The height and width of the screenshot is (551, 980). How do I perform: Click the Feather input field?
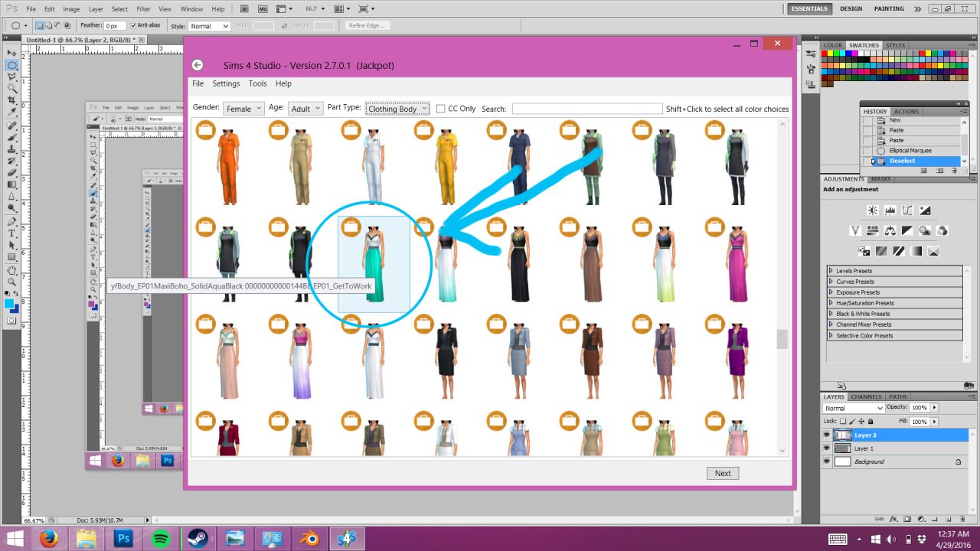pyautogui.click(x=116, y=25)
